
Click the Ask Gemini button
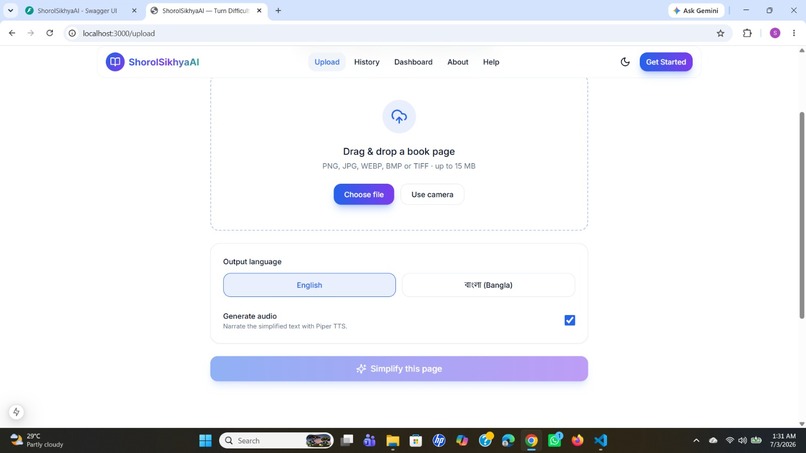(x=696, y=10)
